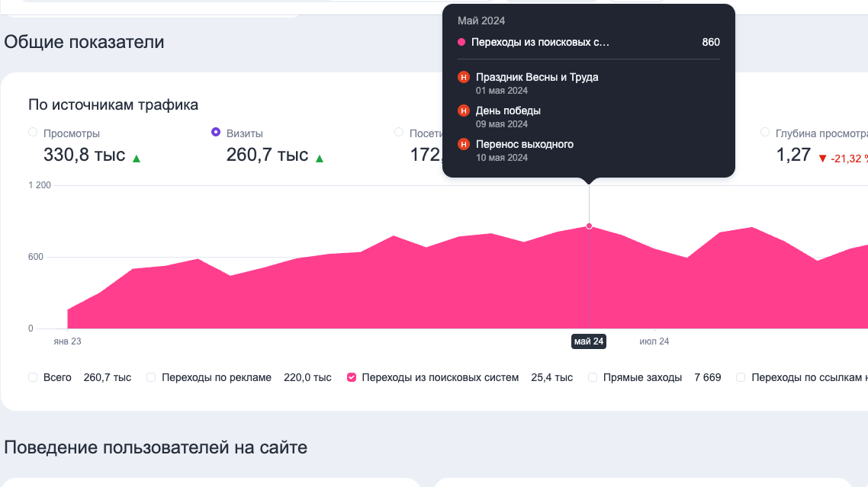Click the green up-arrow beside 260,7 тыс
Screen dimensions: 868x487
tap(320, 159)
